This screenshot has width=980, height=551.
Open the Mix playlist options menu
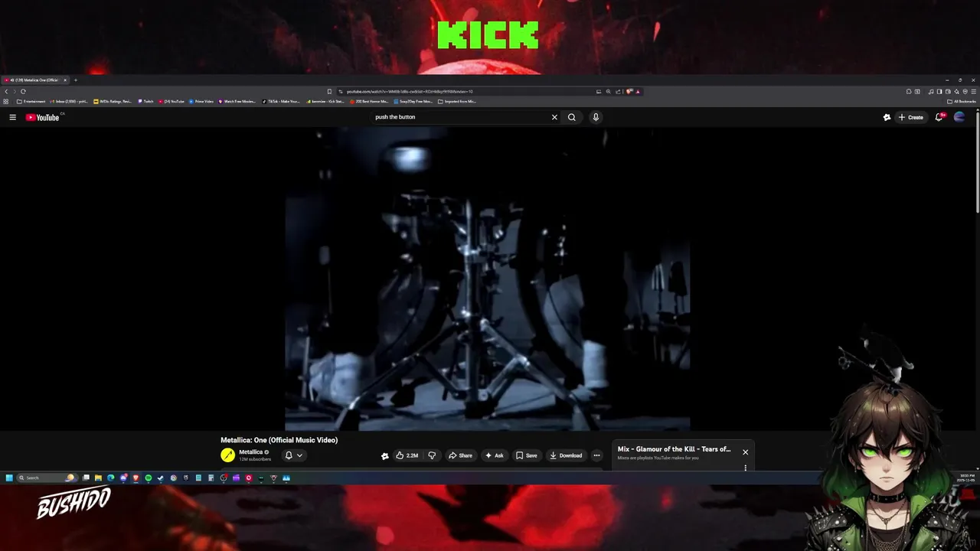(x=745, y=468)
